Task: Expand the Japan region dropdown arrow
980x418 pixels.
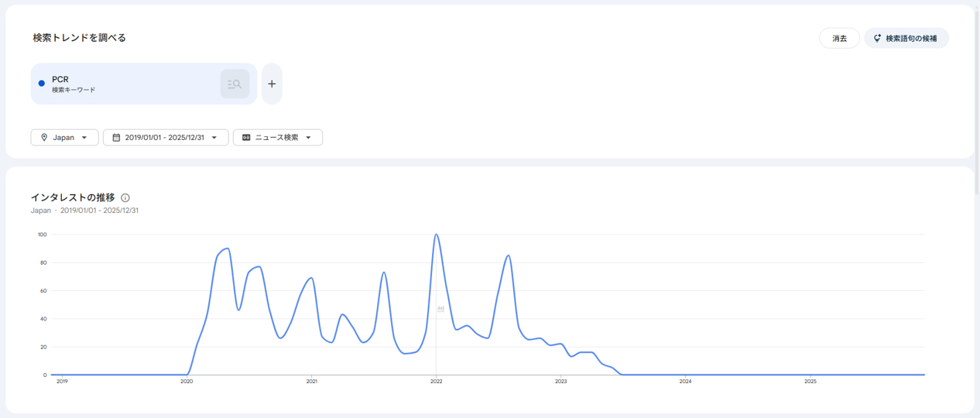Action: tap(84, 138)
